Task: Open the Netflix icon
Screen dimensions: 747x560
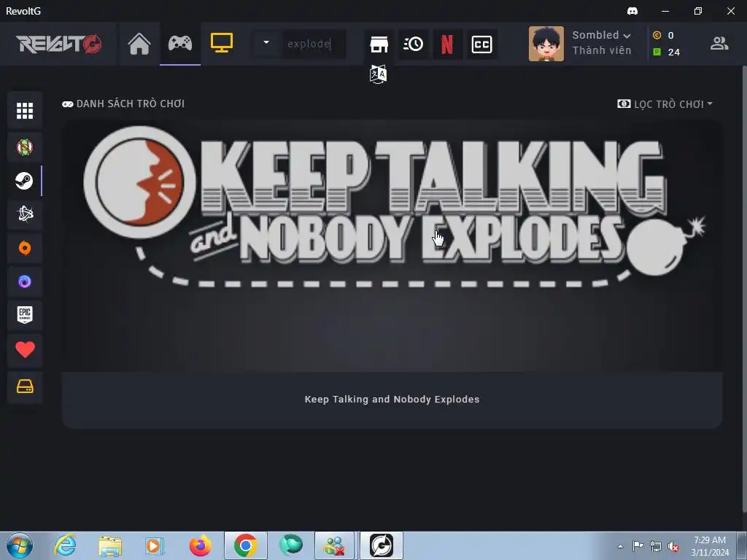Action: pyautogui.click(x=447, y=44)
